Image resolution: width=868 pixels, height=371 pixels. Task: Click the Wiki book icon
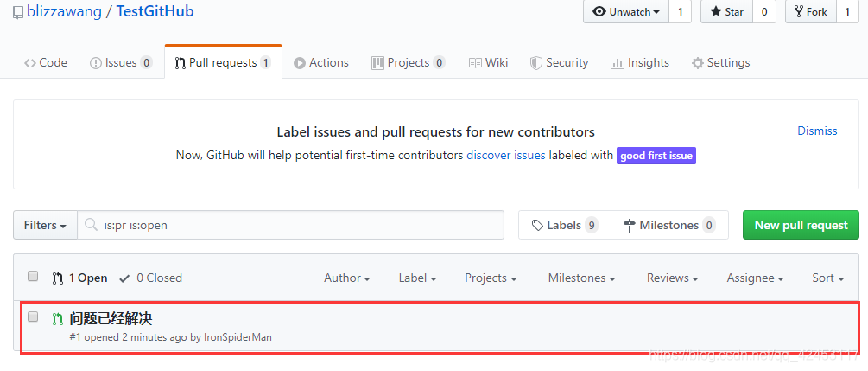(475, 63)
